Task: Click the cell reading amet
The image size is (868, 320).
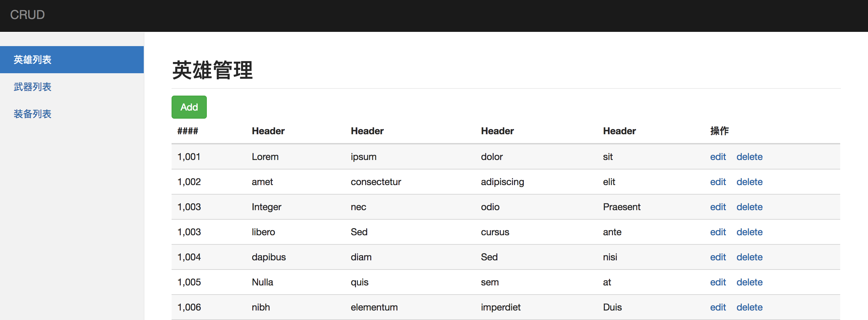Action: (262, 182)
